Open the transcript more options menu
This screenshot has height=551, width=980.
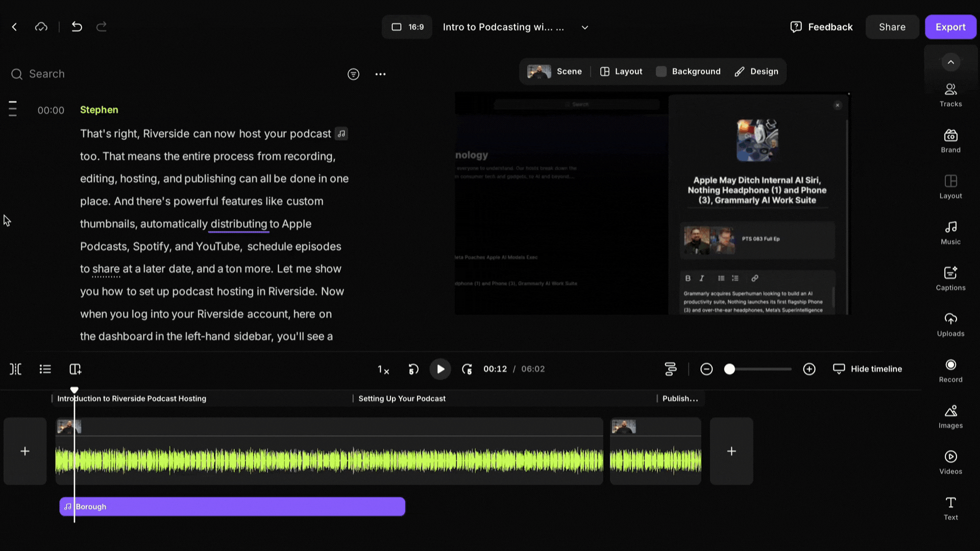point(380,74)
